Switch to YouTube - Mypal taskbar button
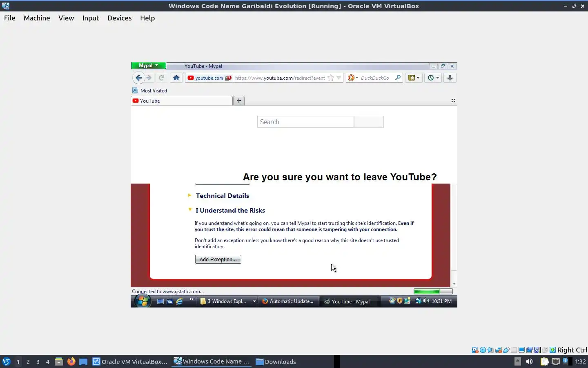Screen dimensions: 588x368 click(x=350, y=301)
